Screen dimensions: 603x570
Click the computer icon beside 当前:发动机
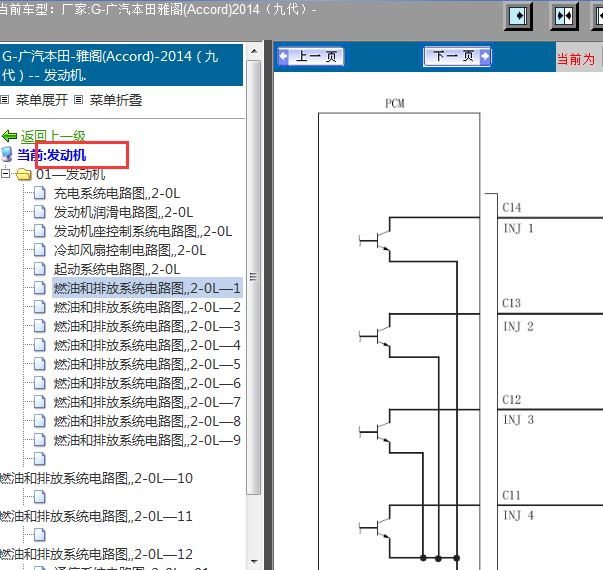7,154
